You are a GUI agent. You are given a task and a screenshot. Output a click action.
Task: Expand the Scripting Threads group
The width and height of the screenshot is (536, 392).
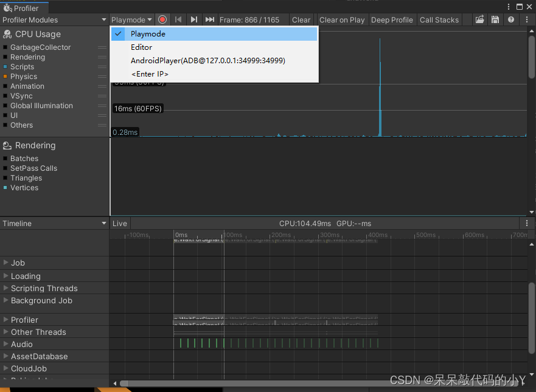pos(5,288)
